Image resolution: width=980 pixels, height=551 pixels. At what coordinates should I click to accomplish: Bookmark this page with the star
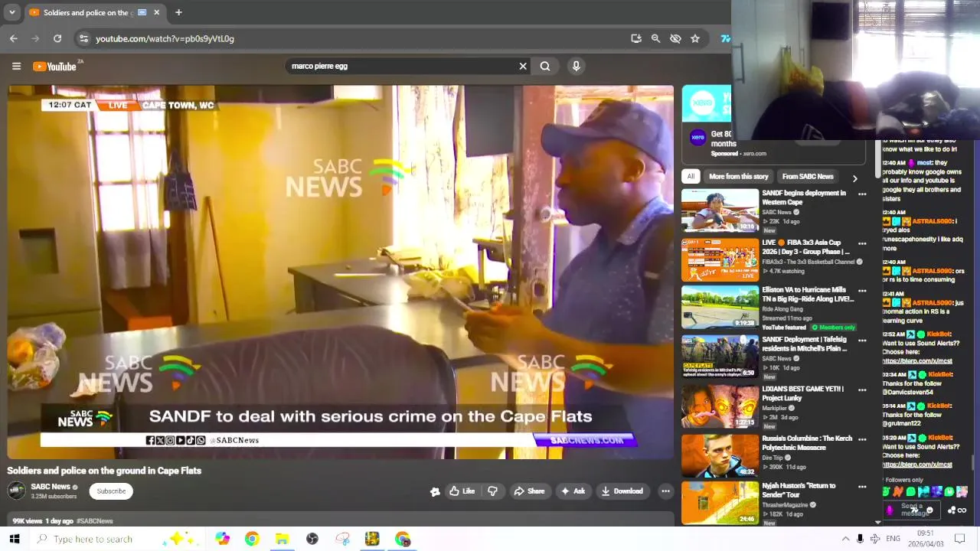tap(695, 38)
